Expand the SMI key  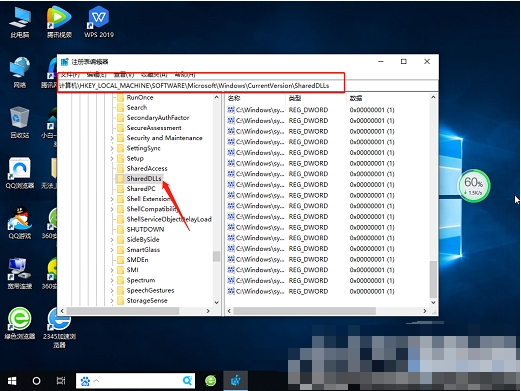(112, 270)
